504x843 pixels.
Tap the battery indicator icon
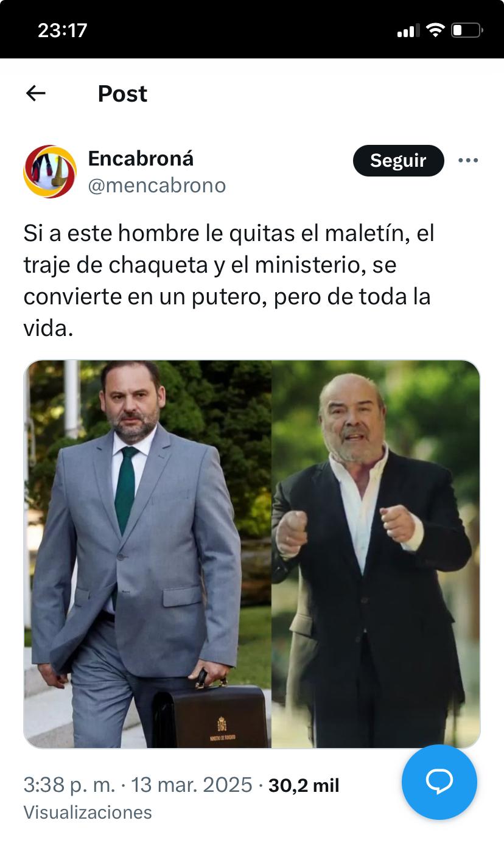pyautogui.click(x=467, y=30)
